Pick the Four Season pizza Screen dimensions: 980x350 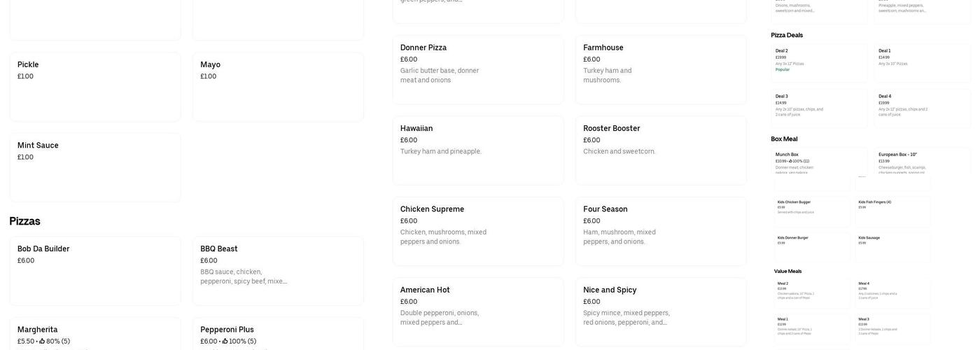tap(660, 231)
